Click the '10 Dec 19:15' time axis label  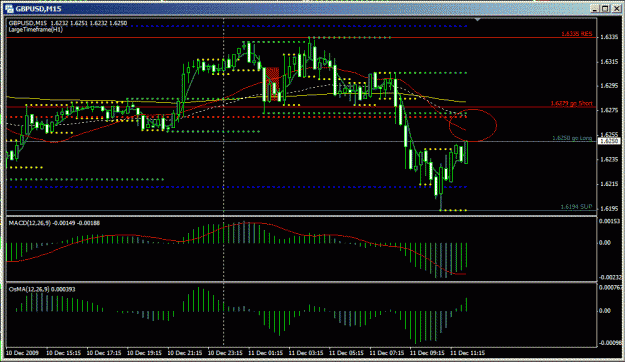click(144, 353)
